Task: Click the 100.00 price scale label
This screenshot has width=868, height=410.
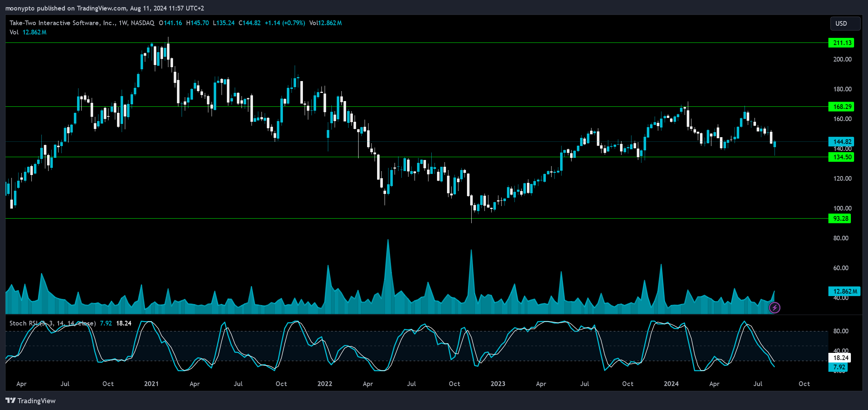Action: pos(842,208)
